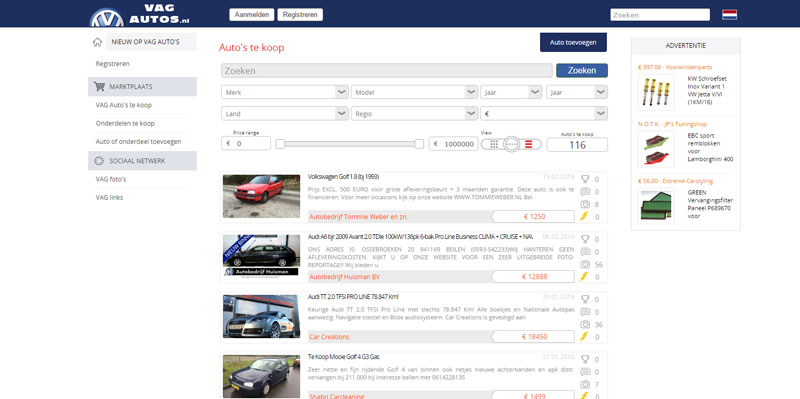Click the Dutch flag language icon
The image size is (800, 399).
pyautogui.click(x=729, y=15)
